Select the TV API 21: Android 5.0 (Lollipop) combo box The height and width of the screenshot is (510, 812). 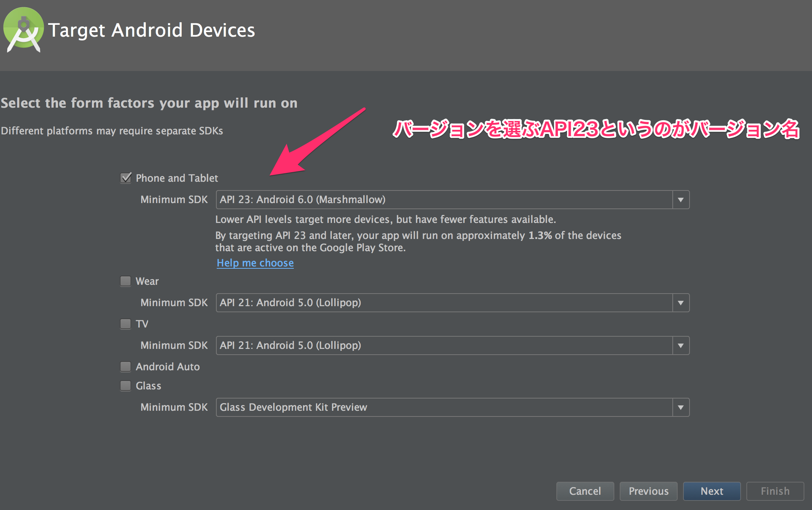click(x=453, y=345)
